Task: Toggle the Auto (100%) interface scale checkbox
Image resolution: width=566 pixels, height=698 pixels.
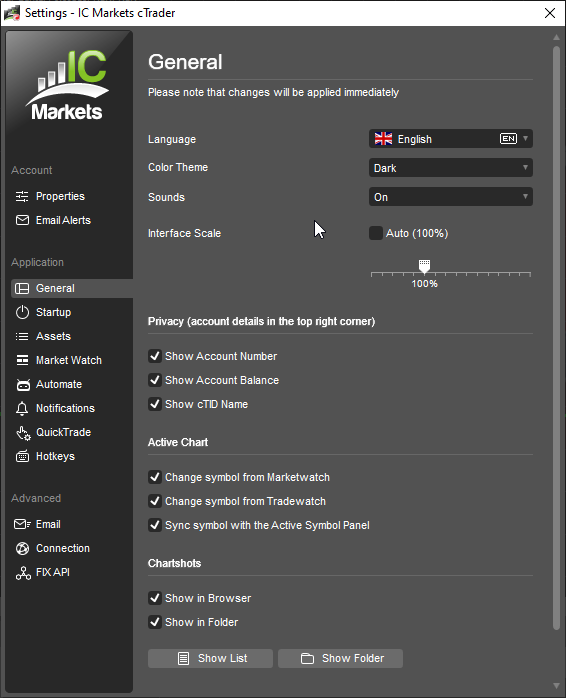Action: [376, 233]
